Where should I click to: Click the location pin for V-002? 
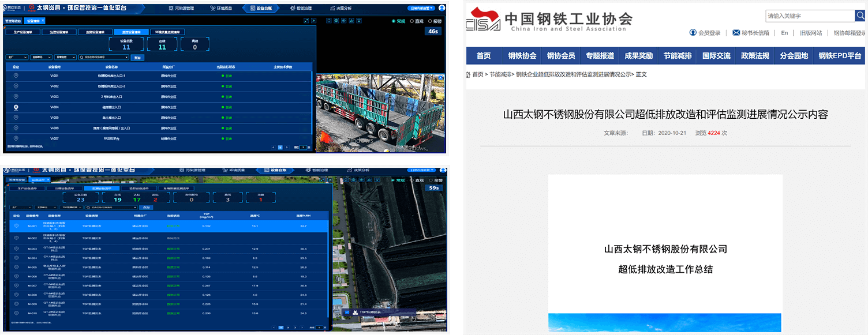[x=16, y=86]
